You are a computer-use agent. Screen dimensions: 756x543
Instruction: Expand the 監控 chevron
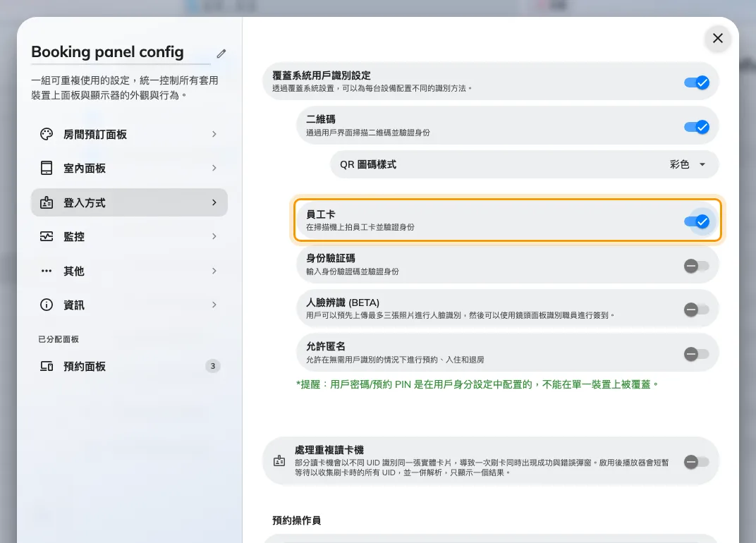click(x=214, y=236)
